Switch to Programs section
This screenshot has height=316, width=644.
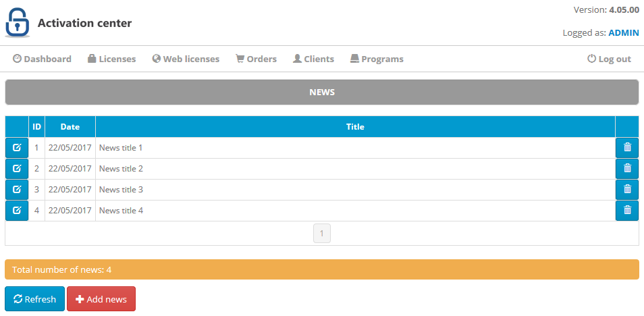click(x=377, y=59)
